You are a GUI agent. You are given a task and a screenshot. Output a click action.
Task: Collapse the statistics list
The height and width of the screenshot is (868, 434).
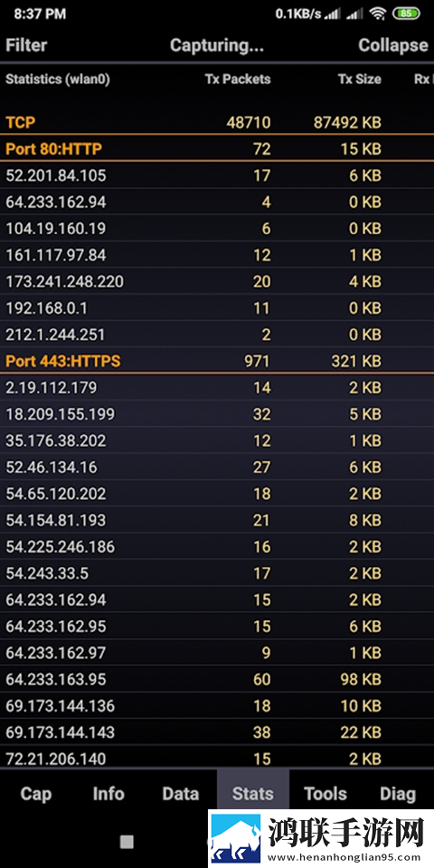coord(393,45)
